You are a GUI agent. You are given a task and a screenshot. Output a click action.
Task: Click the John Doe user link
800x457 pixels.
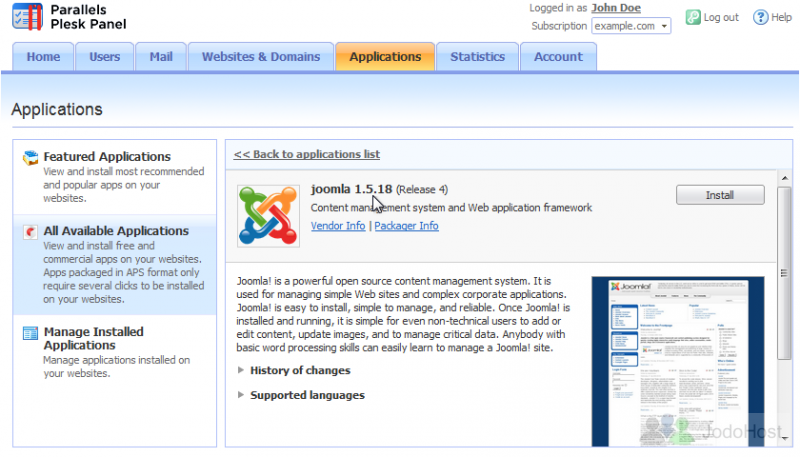(x=616, y=8)
